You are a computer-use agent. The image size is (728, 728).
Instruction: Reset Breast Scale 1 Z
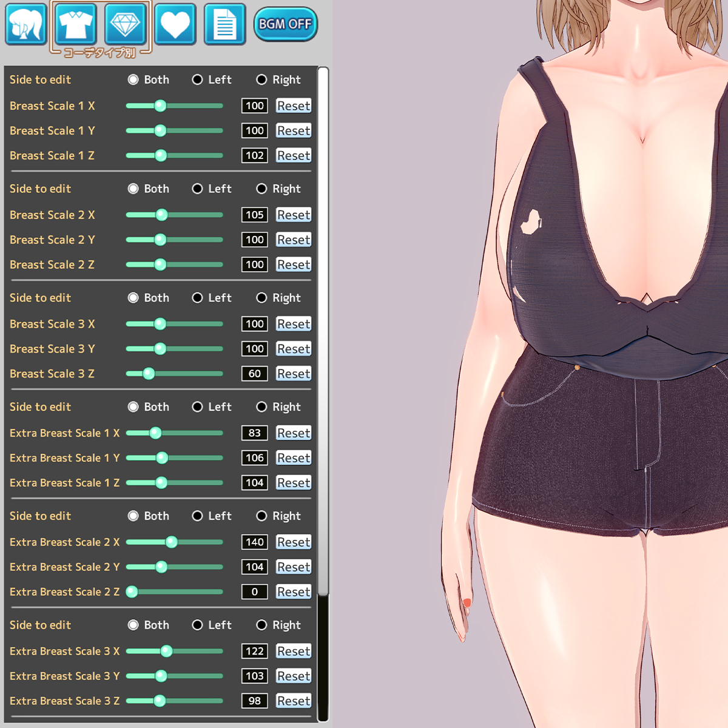294,155
